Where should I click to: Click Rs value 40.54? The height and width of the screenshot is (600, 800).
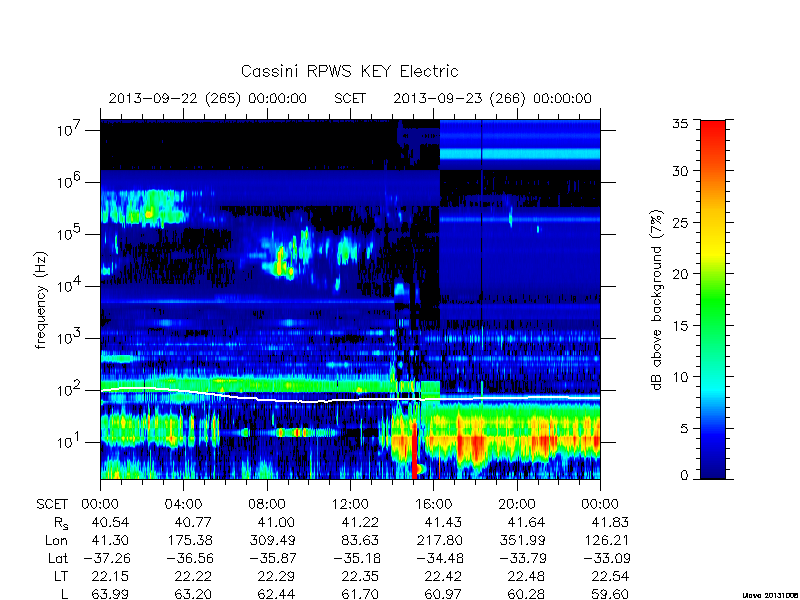pos(110,522)
